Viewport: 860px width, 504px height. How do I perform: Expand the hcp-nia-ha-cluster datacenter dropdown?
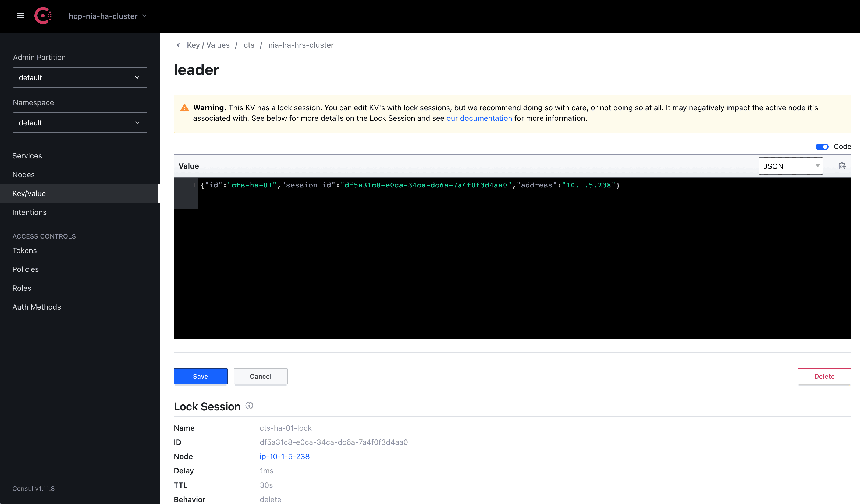[108, 16]
